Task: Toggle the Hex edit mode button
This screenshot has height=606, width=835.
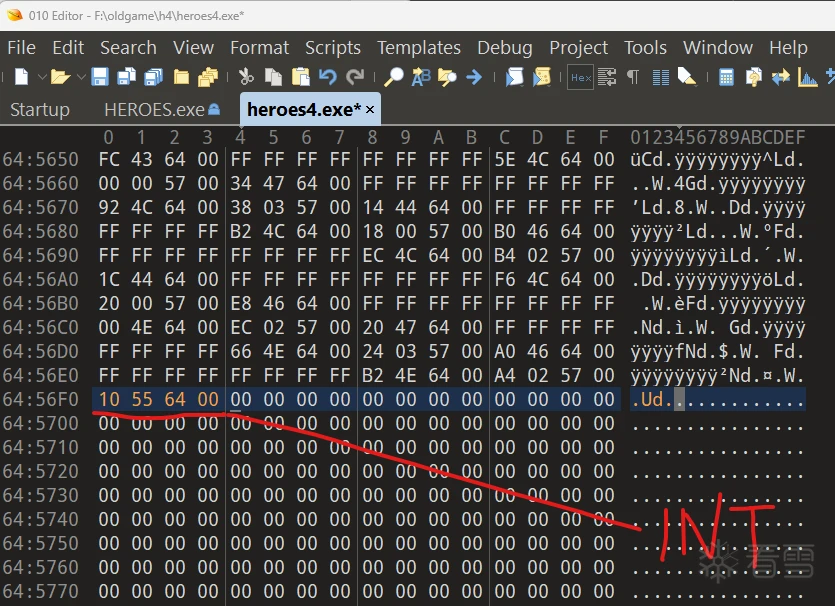Action: (x=580, y=77)
